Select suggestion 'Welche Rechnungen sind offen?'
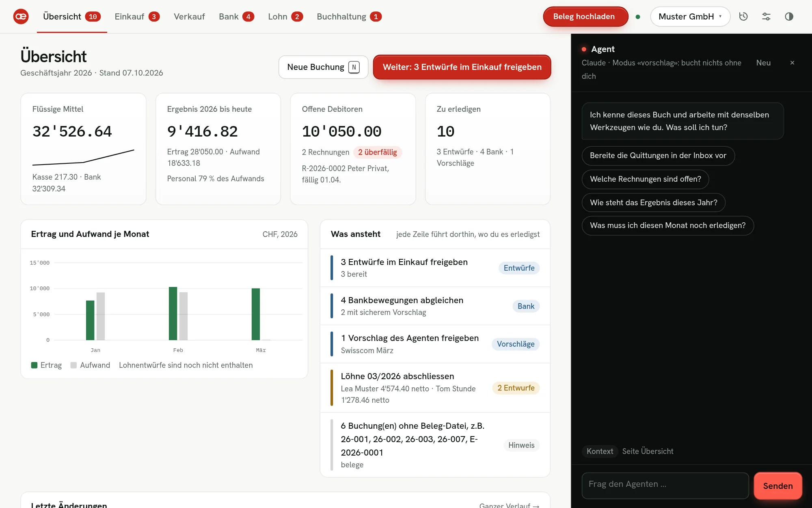The width and height of the screenshot is (812, 508). click(x=645, y=179)
